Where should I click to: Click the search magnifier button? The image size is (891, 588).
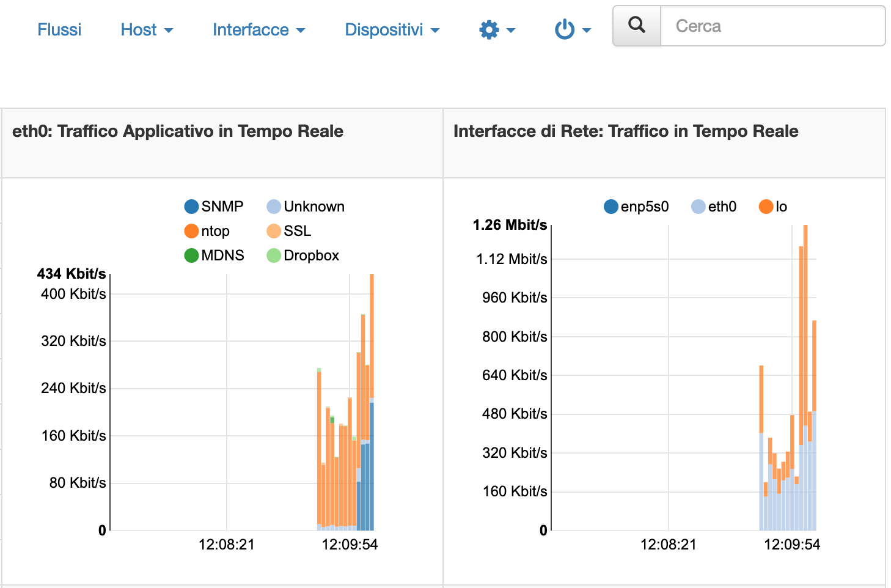coord(637,26)
